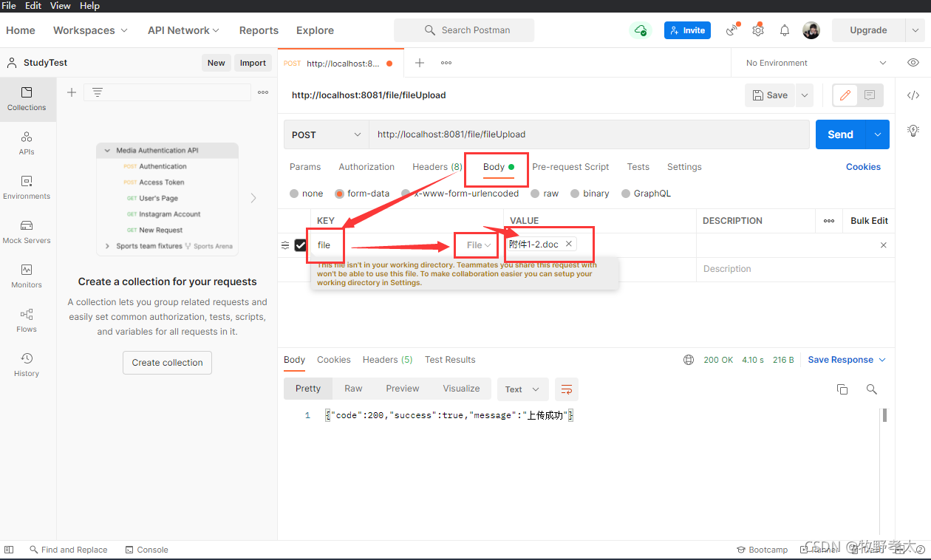Open the collections more options ellipsis
Screen dimensions: 931x560
click(x=263, y=92)
